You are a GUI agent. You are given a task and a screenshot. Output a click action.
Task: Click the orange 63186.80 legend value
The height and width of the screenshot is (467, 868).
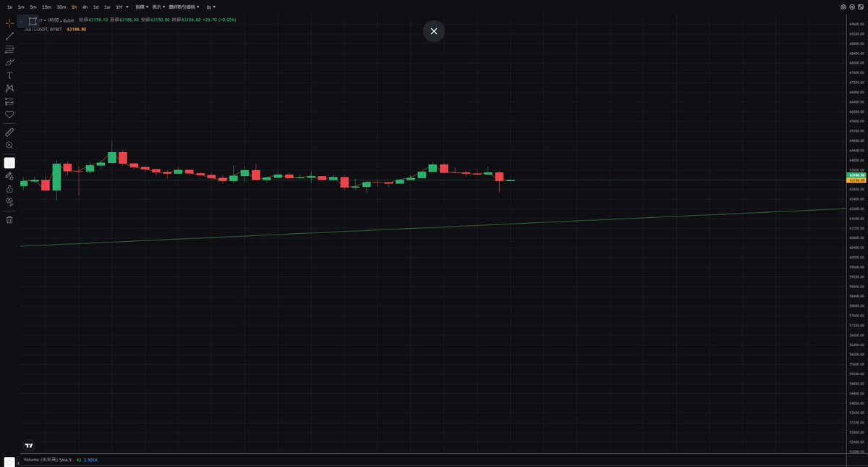[77, 29]
